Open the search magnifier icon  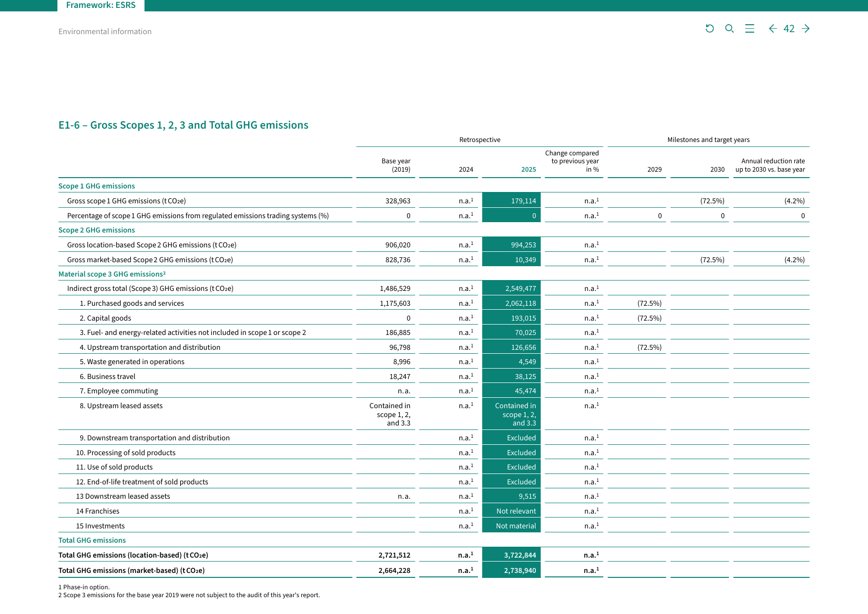click(x=729, y=29)
